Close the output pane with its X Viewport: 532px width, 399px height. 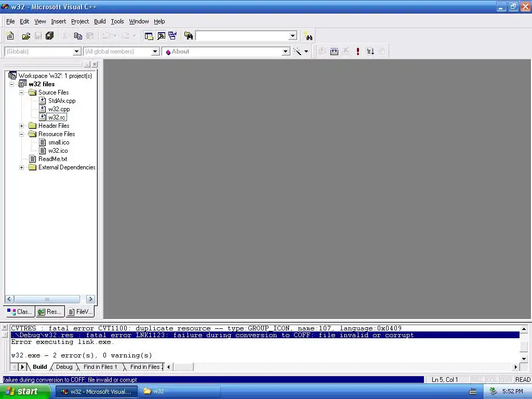click(5, 327)
